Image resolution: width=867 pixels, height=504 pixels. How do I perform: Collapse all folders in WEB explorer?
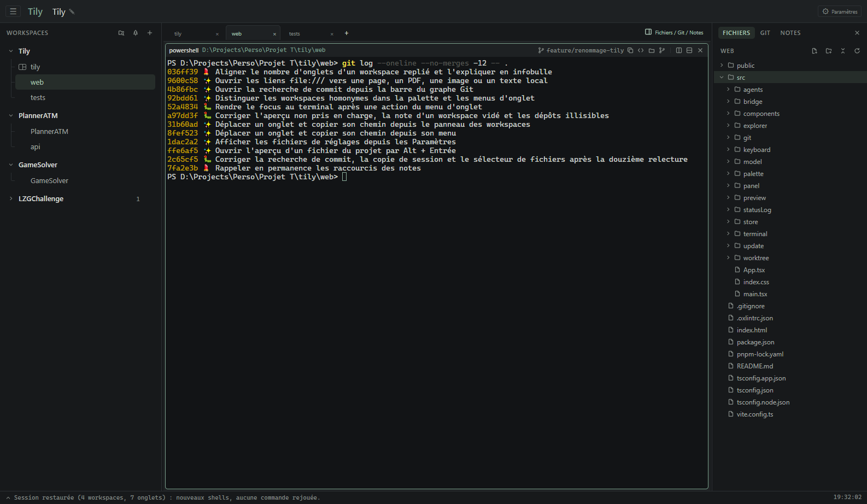(843, 51)
